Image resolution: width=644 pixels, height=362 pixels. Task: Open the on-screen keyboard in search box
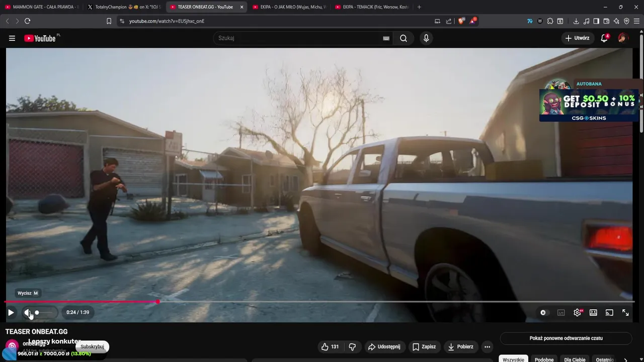coord(386,38)
